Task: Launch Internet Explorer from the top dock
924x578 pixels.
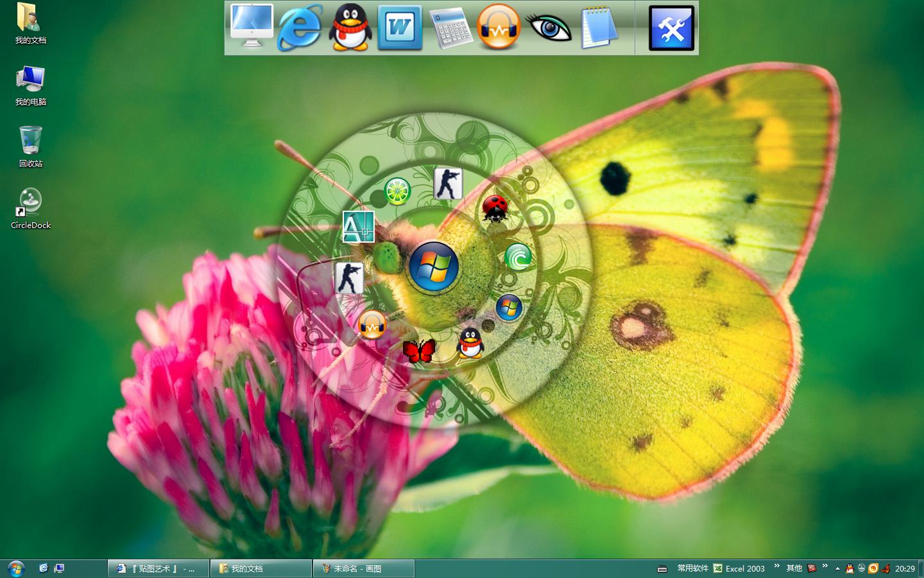Action: pos(300,28)
